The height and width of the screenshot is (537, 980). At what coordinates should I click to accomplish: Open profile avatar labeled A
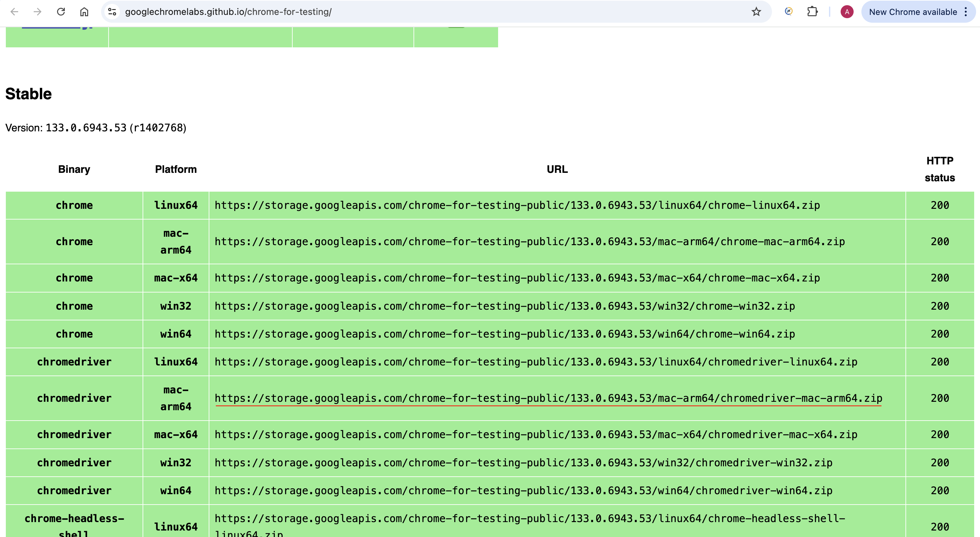pyautogui.click(x=847, y=12)
